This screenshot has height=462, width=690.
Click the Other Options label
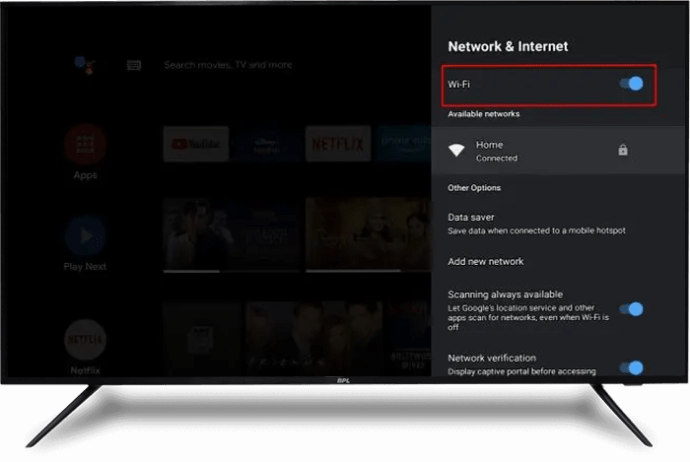click(474, 188)
